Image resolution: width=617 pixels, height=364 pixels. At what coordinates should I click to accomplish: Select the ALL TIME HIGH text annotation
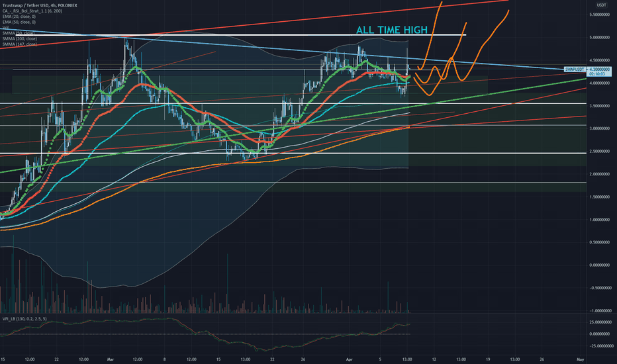point(391,30)
